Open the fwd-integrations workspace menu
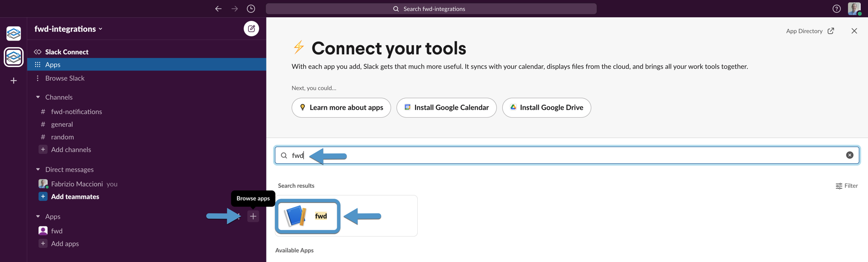The height and width of the screenshot is (262, 868). click(68, 29)
